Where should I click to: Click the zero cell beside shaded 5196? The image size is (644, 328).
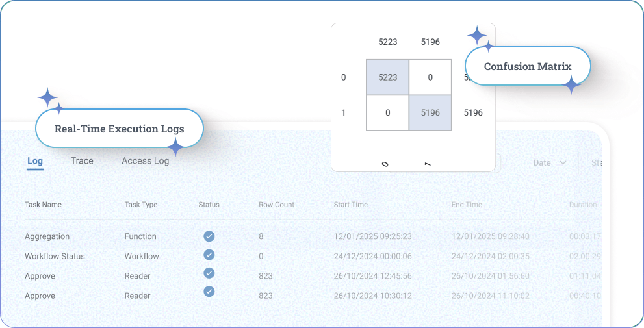tap(388, 113)
